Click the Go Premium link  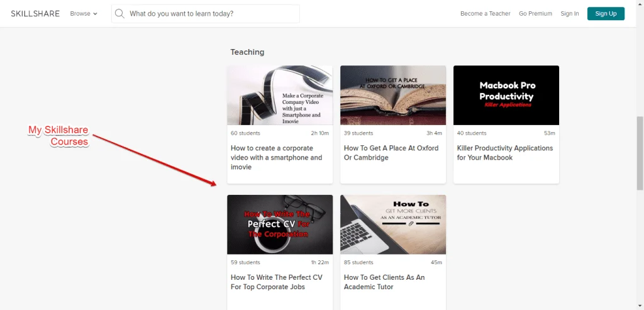tap(535, 14)
